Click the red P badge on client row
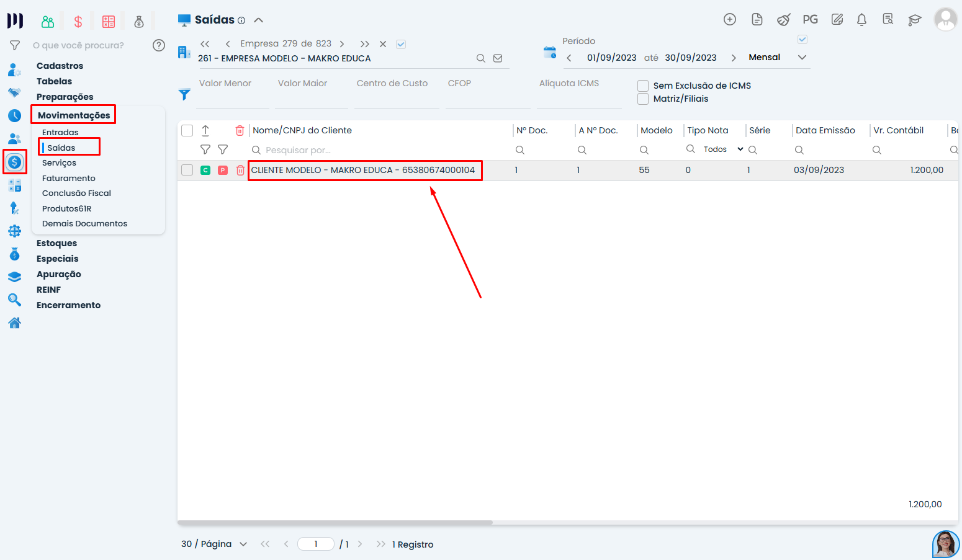Screen dimensions: 962x560 (x=223, y=170)
